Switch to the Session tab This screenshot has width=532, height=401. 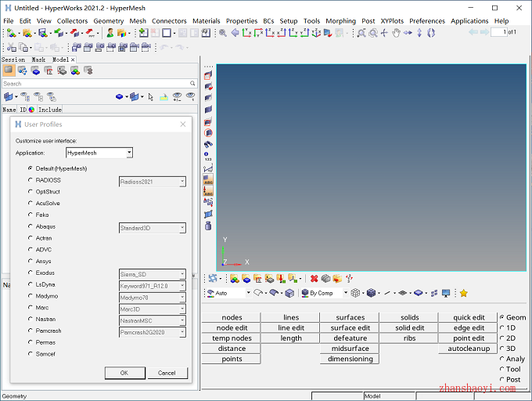[x=13, y=60]
